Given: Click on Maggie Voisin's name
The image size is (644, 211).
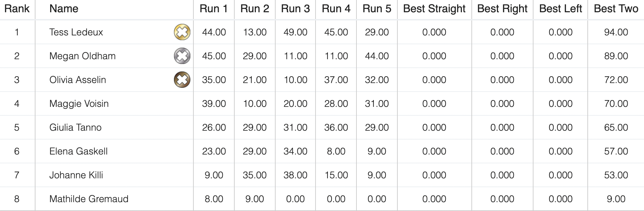Looking at the screenshot, I should (x=79, y=104).
